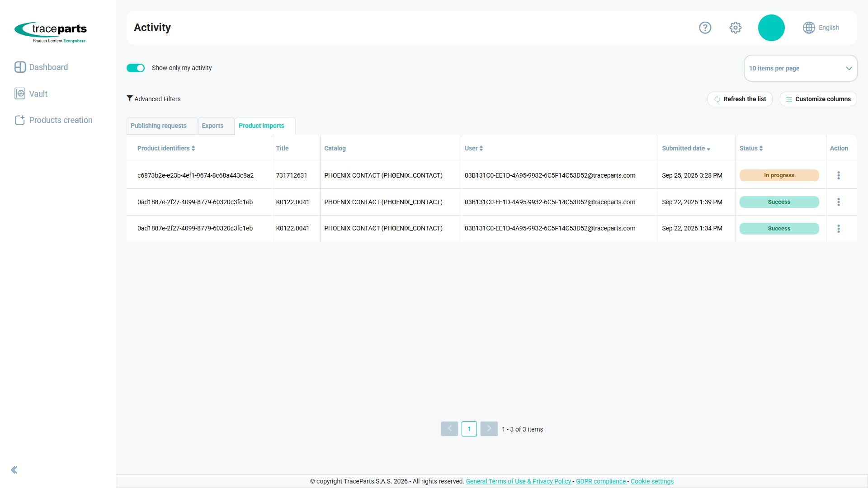Click Customize columns button
The image size is (868, 488).
pos(818,99)
